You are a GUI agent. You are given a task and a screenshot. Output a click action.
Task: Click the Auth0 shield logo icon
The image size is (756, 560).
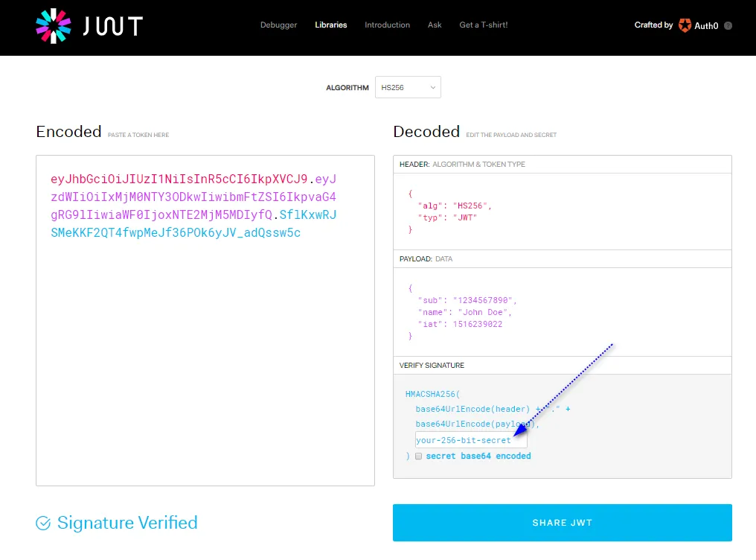tap(685, 25)
